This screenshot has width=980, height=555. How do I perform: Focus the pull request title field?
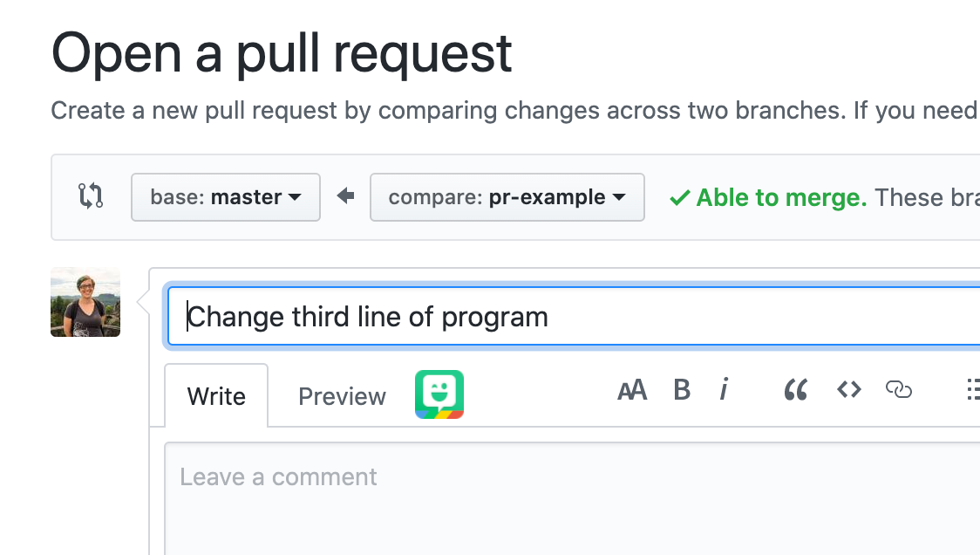[575, 317]
